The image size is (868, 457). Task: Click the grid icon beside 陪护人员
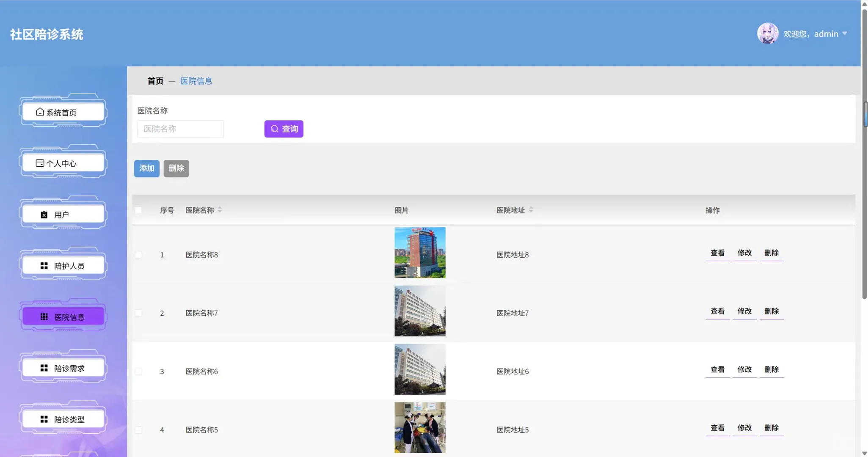click(44, 266)
